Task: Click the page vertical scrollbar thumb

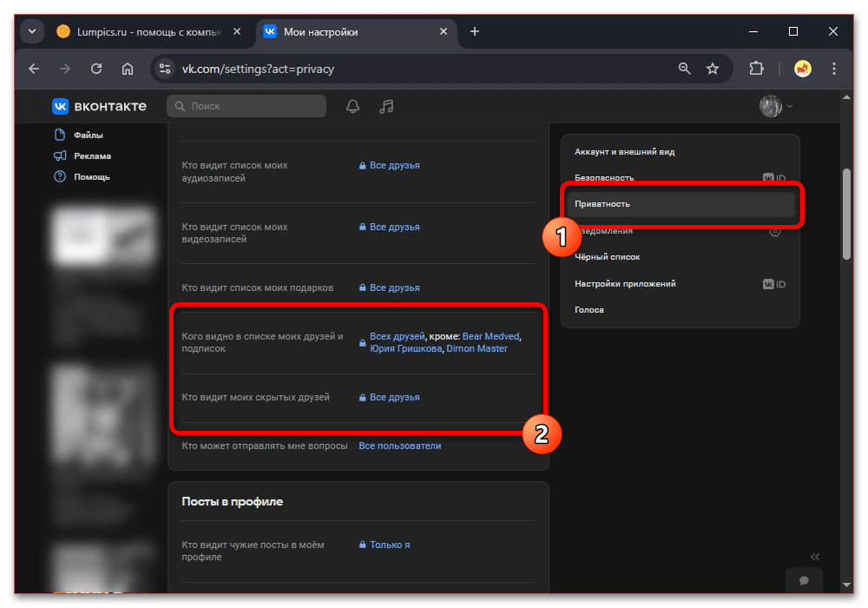Action: click(846, 214)
